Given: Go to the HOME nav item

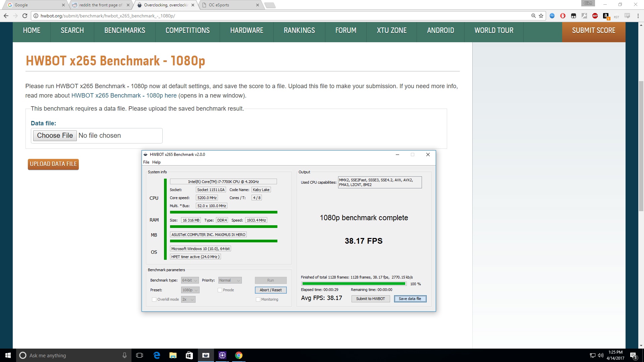Looking at the screenshot, I should point(32,31).
